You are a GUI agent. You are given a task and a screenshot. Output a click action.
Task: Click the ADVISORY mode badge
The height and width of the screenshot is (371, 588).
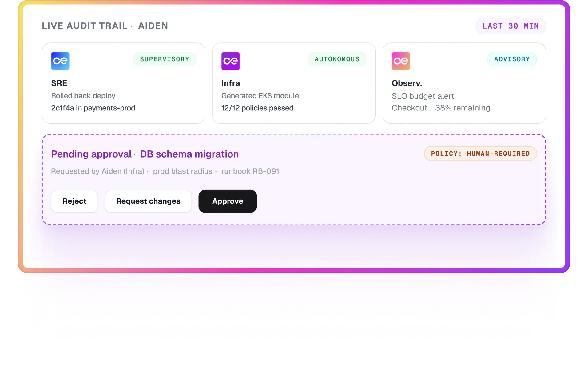512,59
